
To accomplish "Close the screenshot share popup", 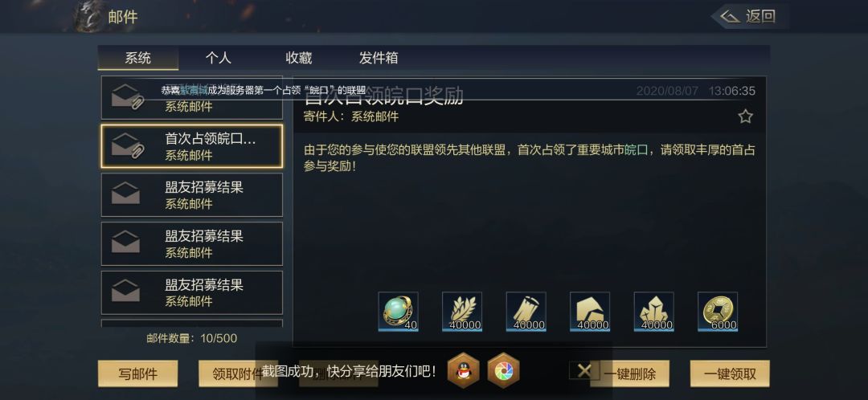I will [584, 370].
